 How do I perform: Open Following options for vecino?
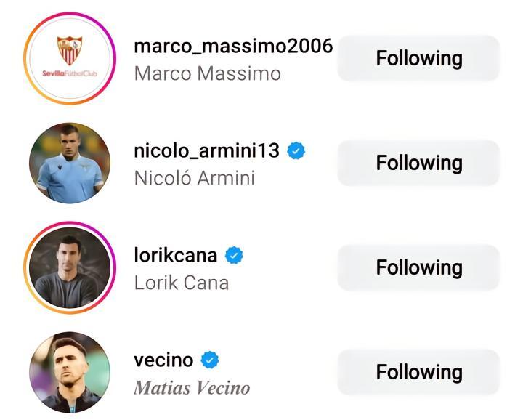tap(418, 372)
